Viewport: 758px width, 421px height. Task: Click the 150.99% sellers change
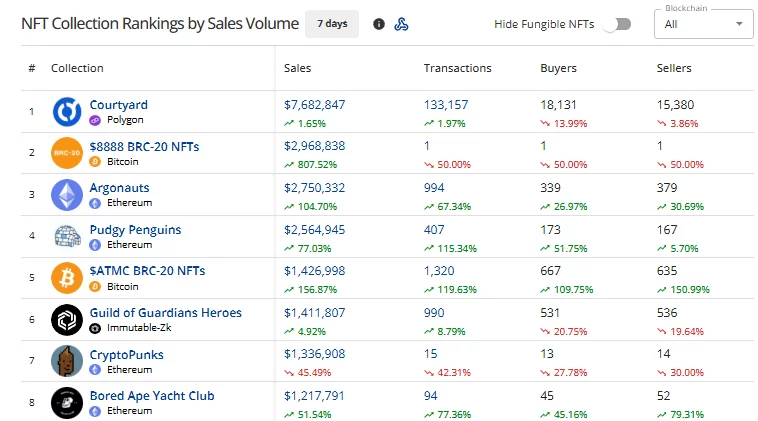coord(690,290)
